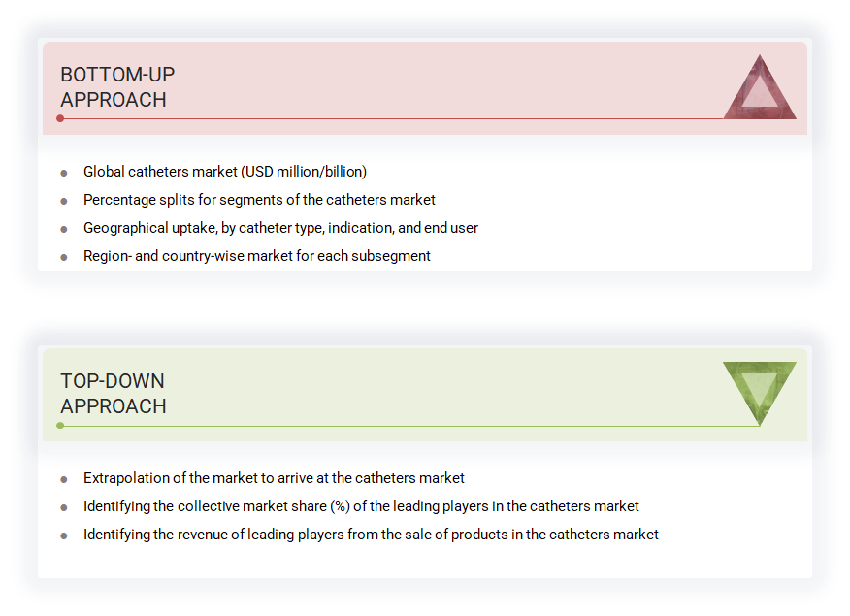Click bullet beside Percentage splits line
Viewport: 850px width, 616px height.
(x=64, y=201)
